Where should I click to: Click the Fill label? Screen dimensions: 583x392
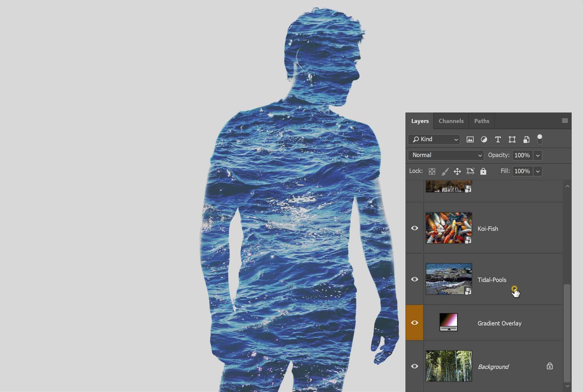[505, 171]
